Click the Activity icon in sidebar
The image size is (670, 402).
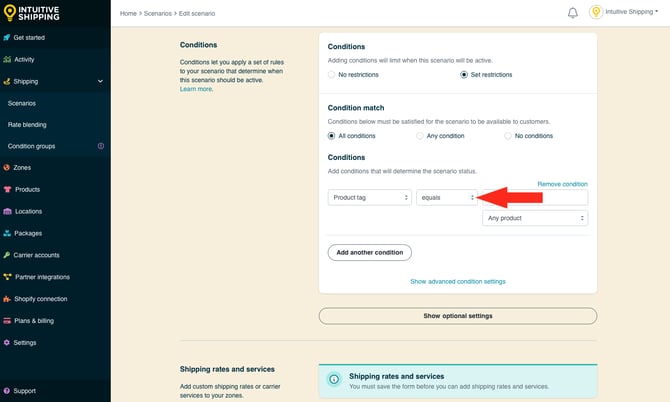(8, 59)
